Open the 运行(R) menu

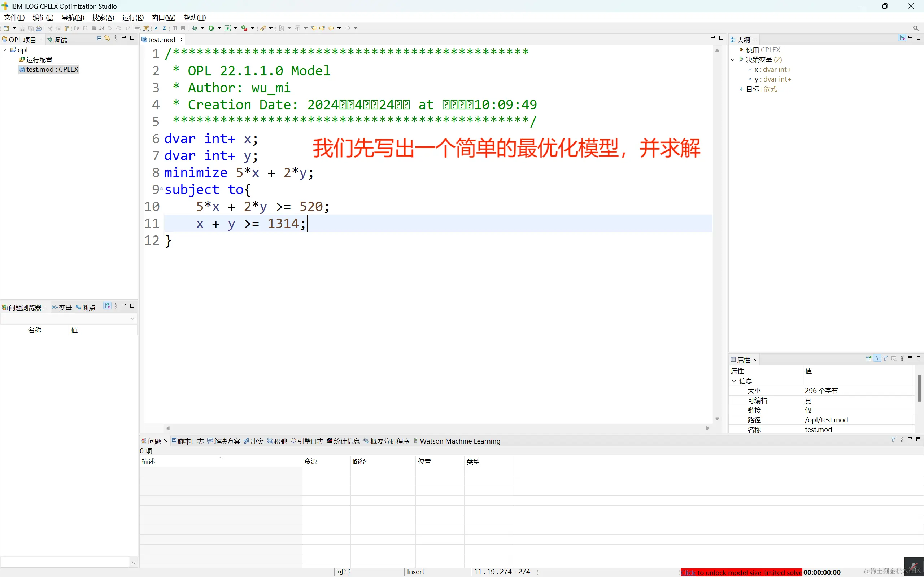[132, 18]
